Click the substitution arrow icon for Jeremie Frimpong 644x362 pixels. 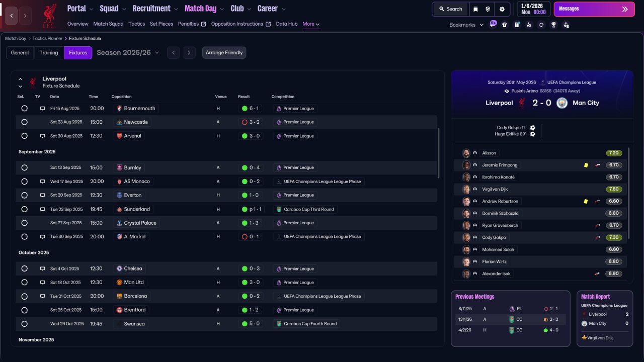[x=598, y=165]
